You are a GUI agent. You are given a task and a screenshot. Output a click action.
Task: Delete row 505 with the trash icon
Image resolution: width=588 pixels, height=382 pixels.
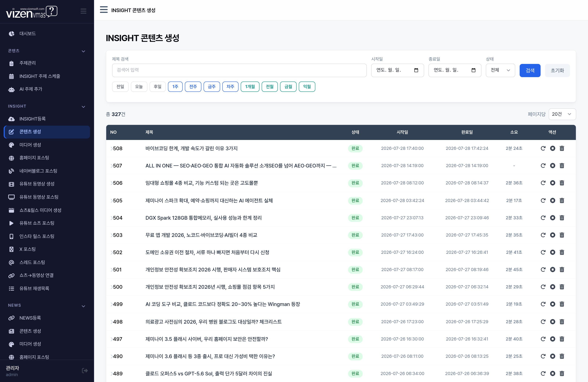(x=562, y=201)
